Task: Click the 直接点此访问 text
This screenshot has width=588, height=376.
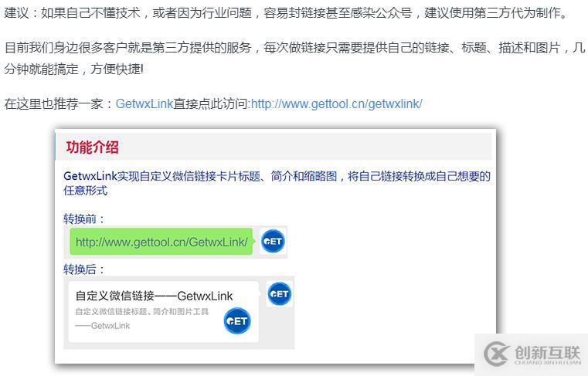Action: pos(212,103)
